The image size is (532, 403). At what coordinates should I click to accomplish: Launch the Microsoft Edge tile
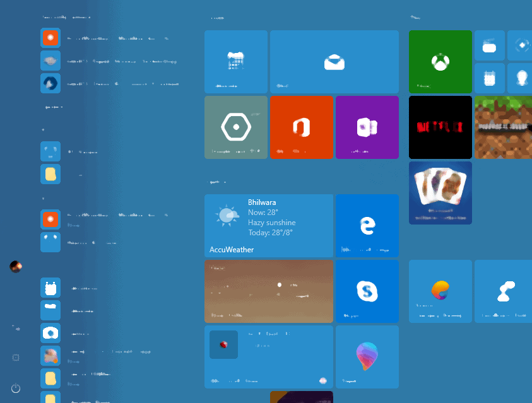pos(367,225)
